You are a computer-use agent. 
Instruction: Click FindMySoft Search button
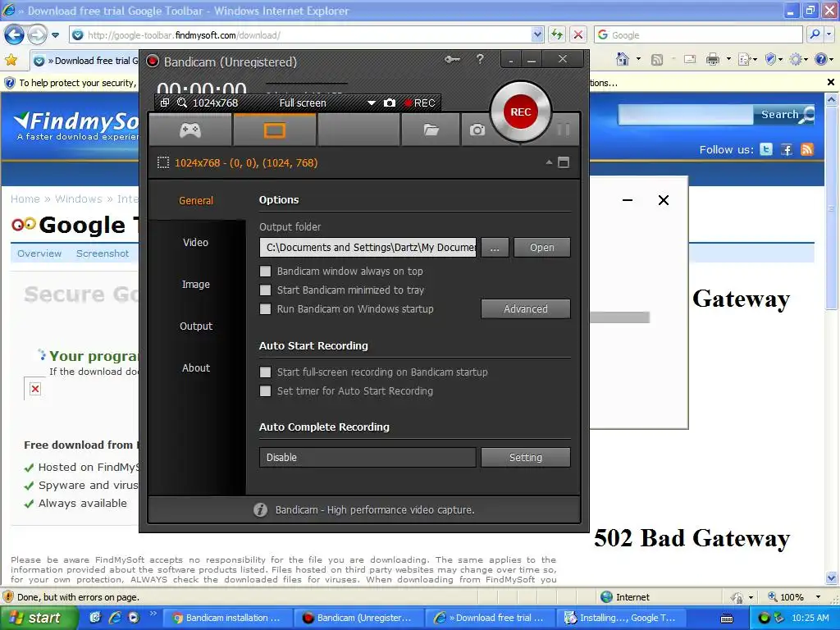pos(785,115)
